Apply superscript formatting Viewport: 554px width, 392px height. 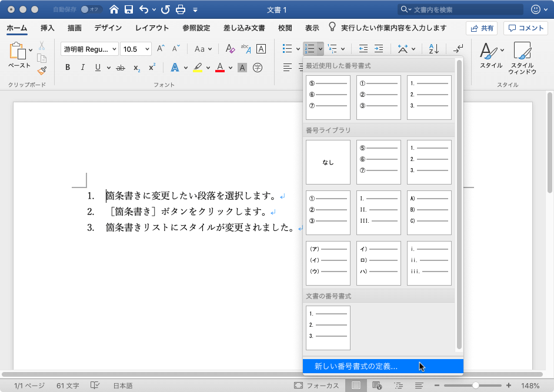pos(152,67)
